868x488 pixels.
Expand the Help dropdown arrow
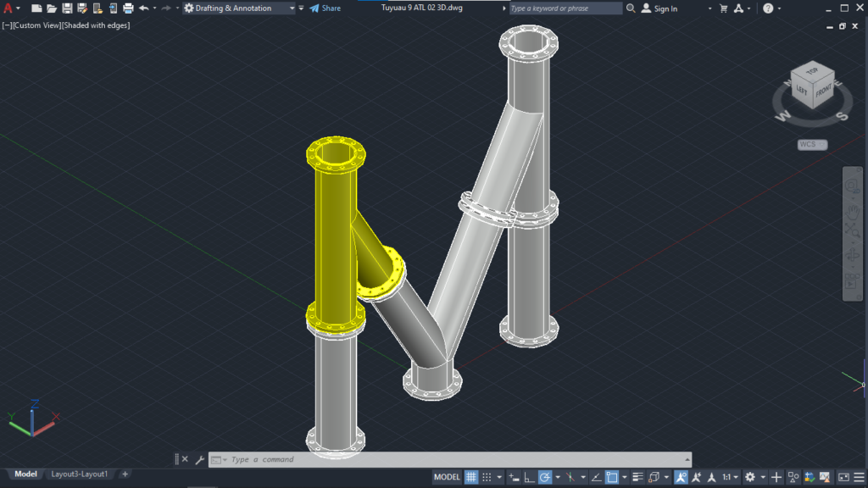tap(780, 8)
